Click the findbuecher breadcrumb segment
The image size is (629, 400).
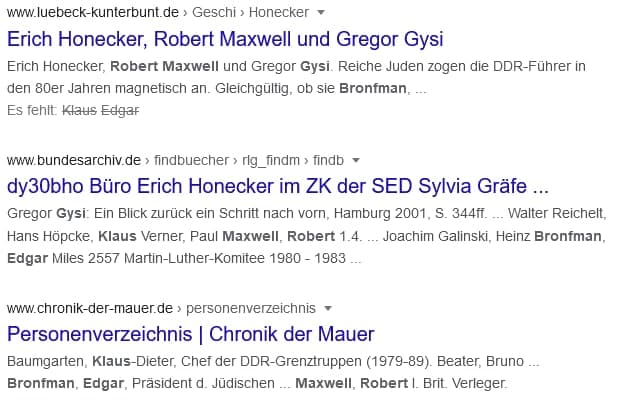point(191,160)
